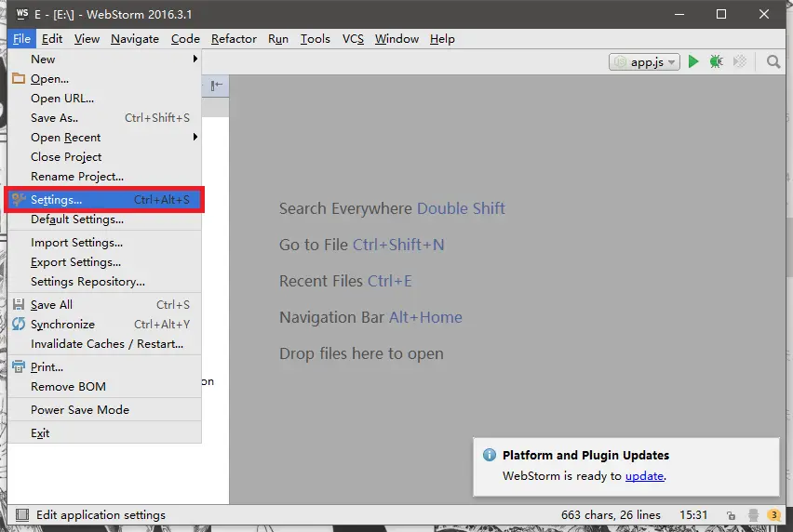The height and width of the screenshot is (532, 793).
Task: Open the File menu
Action: [21, 39]
